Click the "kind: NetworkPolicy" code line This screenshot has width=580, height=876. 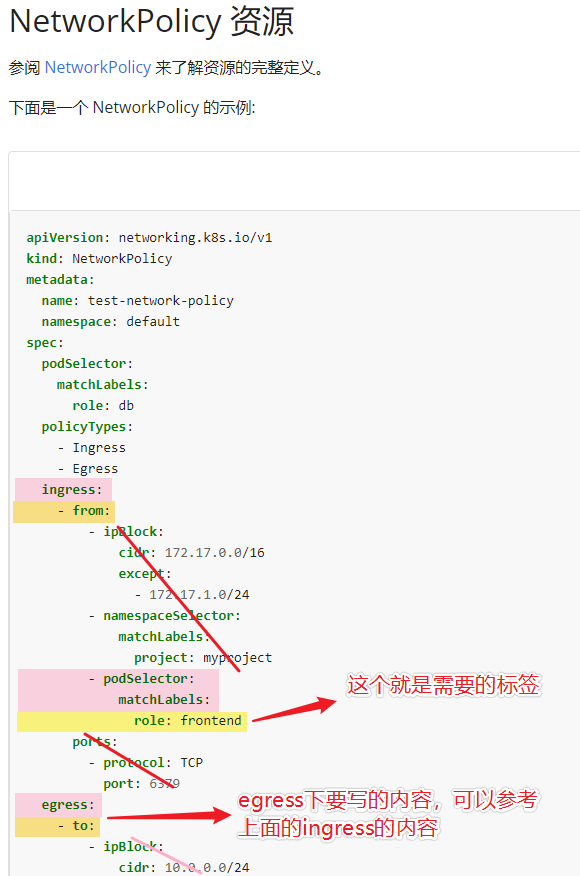[x=99, y=259]
